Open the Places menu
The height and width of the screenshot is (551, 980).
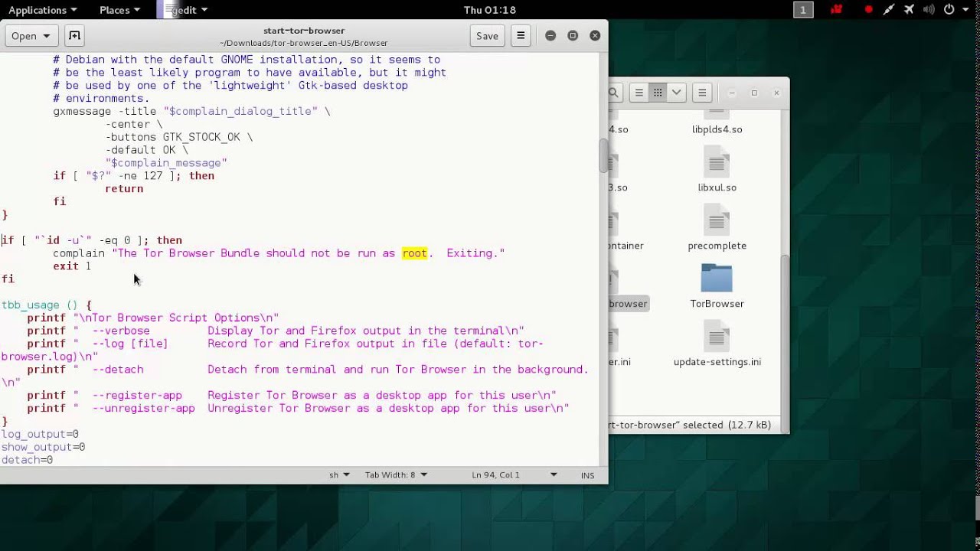pos(119,10)
